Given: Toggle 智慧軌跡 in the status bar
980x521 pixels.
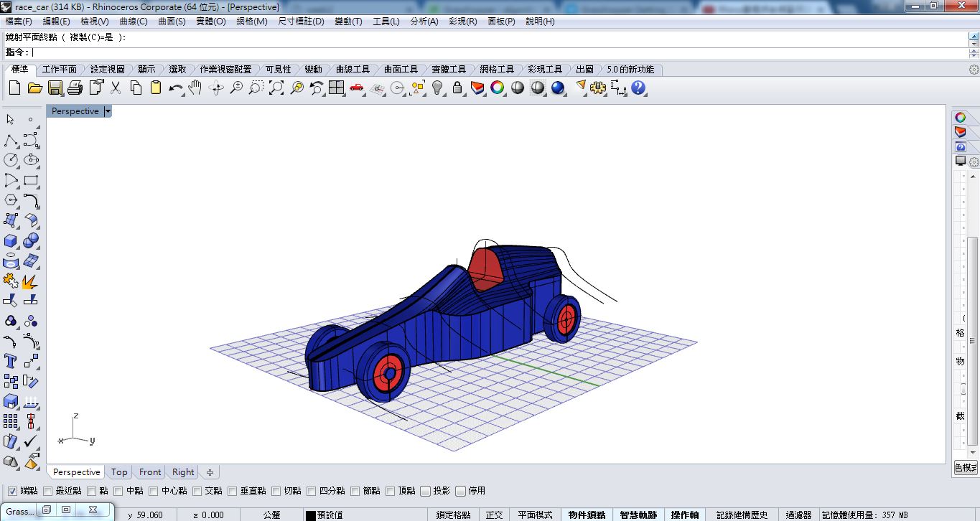Looking at the screenshot, I should coord(639,515).
